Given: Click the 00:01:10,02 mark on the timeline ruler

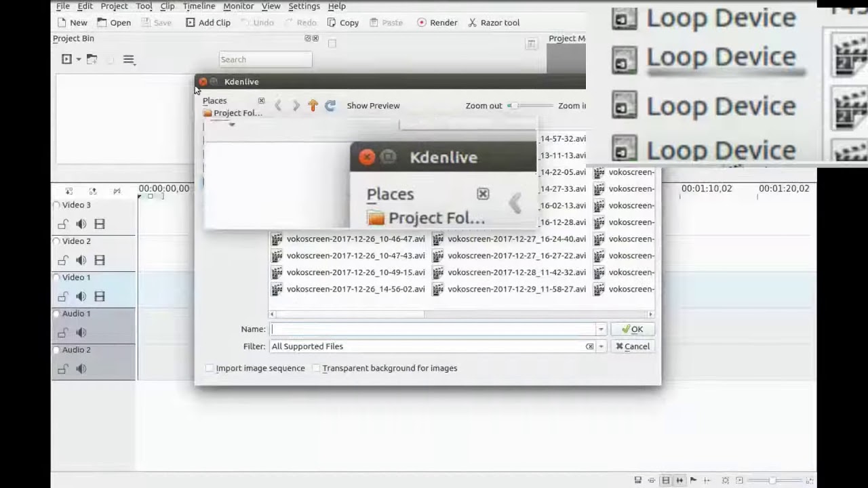Looking at the screenshot, I should click(707, 188).
